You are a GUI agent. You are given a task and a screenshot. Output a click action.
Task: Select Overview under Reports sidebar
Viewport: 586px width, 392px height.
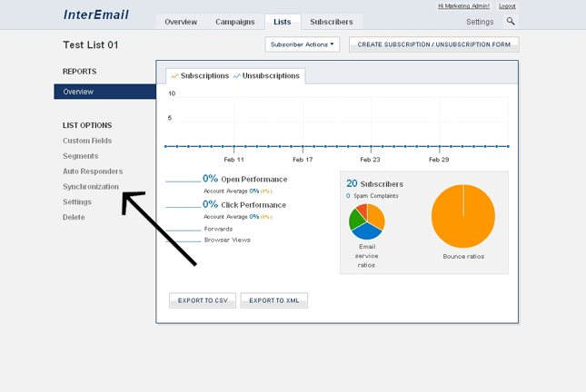point(104,92)
